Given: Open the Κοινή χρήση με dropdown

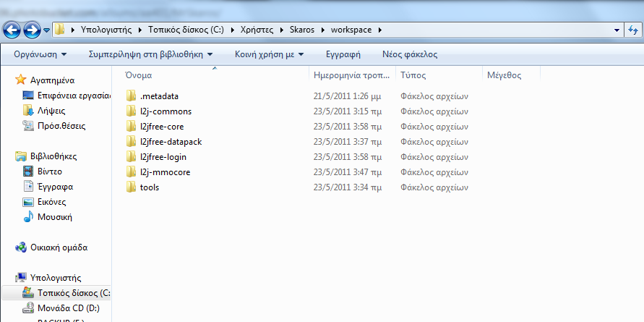Looking at the screenshot, I should [x=269, y=54].
